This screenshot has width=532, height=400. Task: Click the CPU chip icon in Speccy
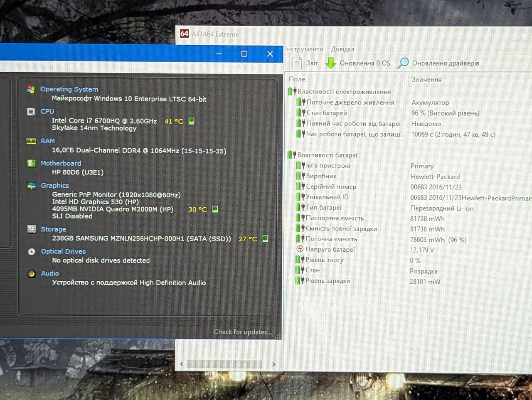click(31, 111)
